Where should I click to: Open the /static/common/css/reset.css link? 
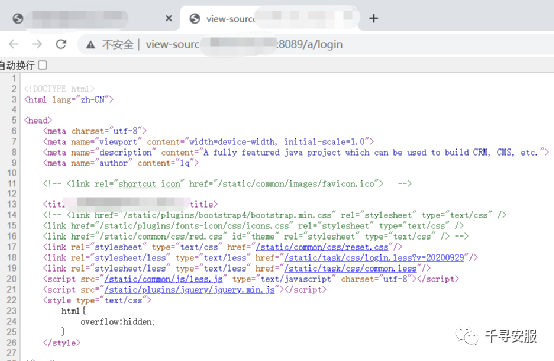[322, 247]
